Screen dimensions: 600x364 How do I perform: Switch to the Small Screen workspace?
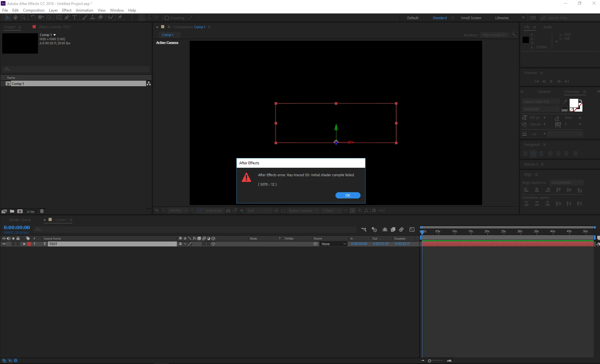pos(471,18)
